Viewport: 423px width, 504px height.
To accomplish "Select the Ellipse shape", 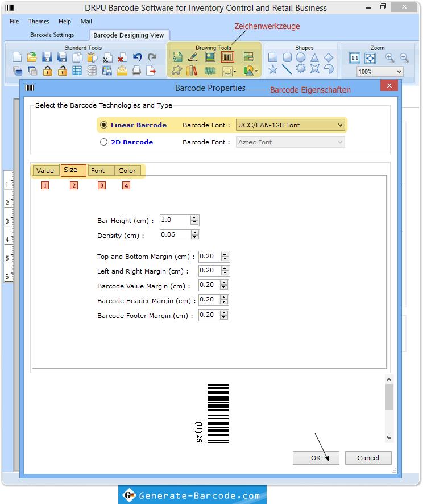I will (301, 57).
